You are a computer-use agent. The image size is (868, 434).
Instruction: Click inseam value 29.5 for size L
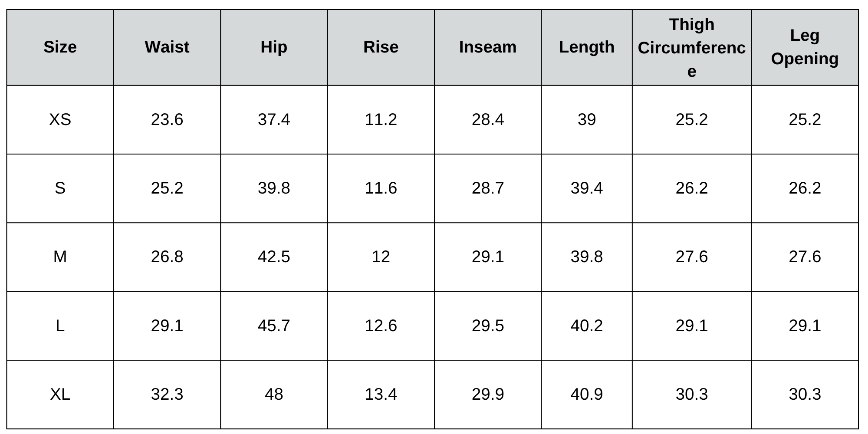tap(488, 325)
